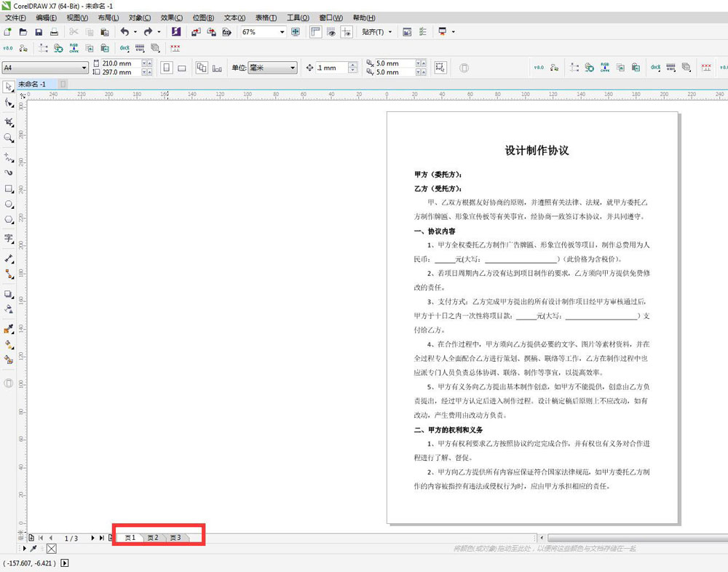Open the zoom level dropdown
This screenshot has width=728, height=572.
[x=284, y=31]
